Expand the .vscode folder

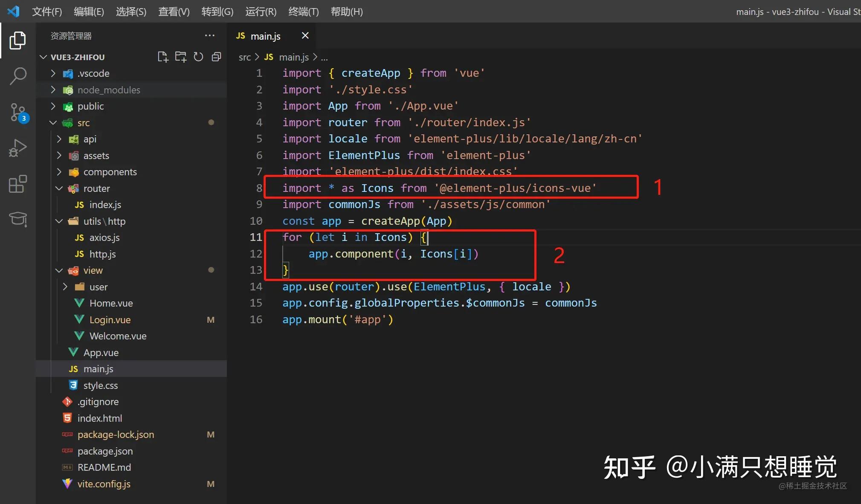coord(53,73)
